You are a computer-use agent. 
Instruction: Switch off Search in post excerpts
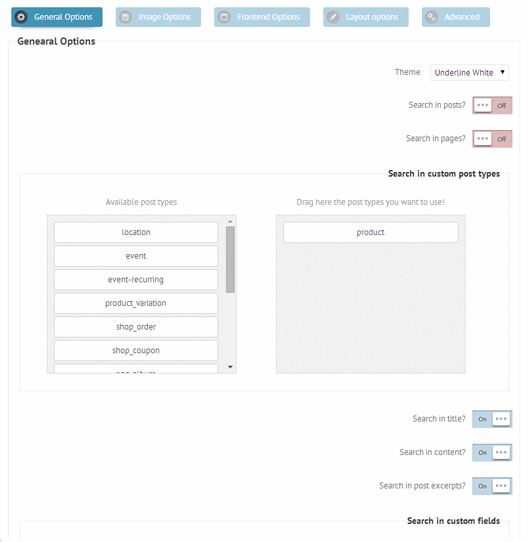(492, 486)
